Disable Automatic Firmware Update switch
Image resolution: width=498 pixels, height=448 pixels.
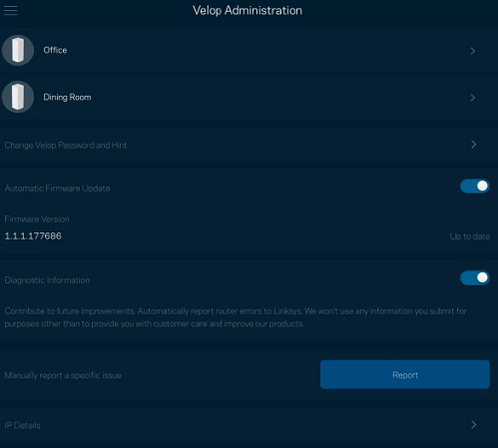[x=475, y=186]
